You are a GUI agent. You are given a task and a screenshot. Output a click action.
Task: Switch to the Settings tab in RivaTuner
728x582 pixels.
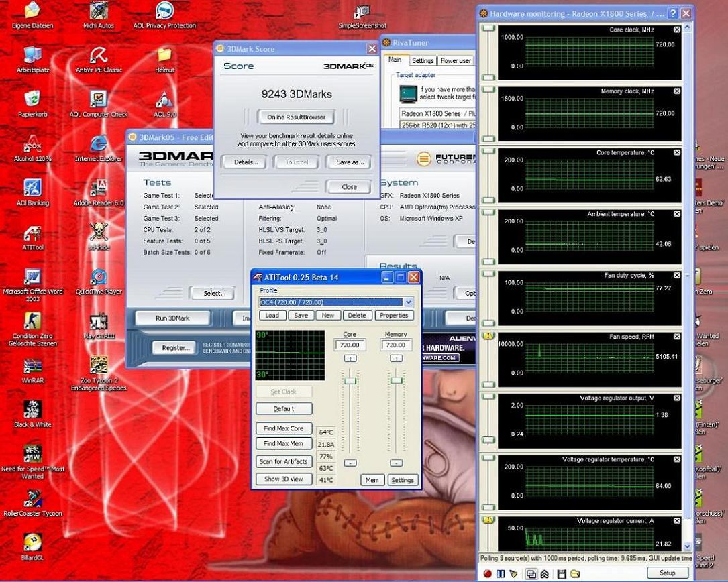[423, 61]
